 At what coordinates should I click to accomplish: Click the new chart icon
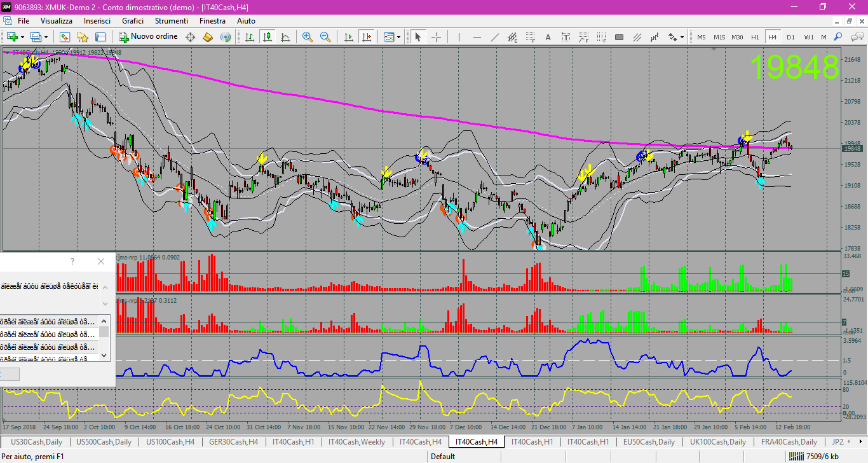12,37
